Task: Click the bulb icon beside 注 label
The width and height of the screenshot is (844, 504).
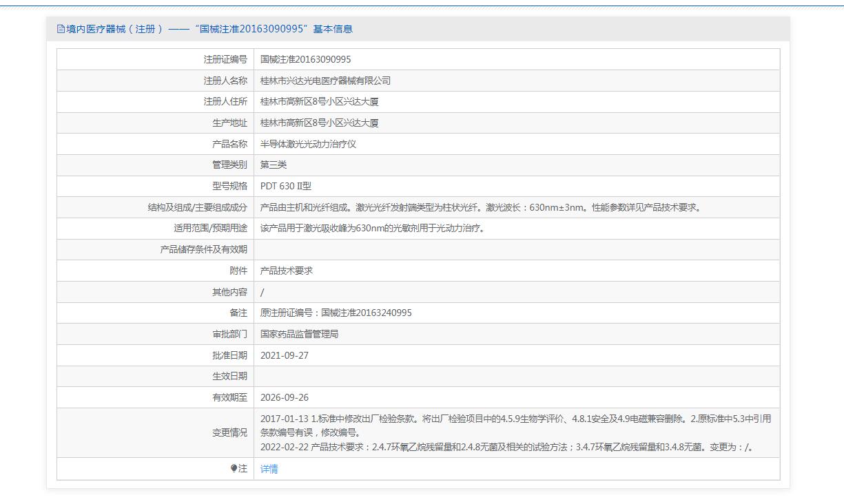Action: click(234, 469)
